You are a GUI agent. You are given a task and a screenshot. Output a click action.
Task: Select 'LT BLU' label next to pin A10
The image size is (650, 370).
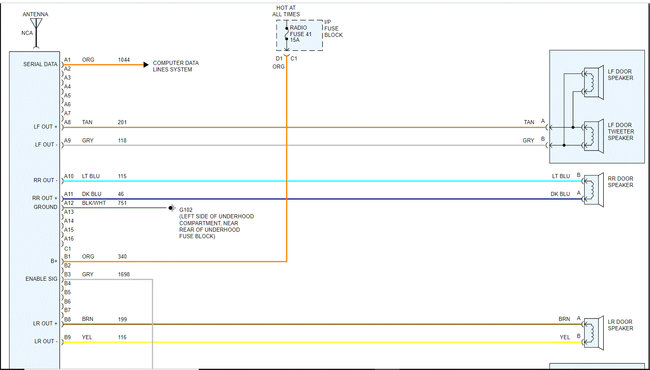[91, 176]
